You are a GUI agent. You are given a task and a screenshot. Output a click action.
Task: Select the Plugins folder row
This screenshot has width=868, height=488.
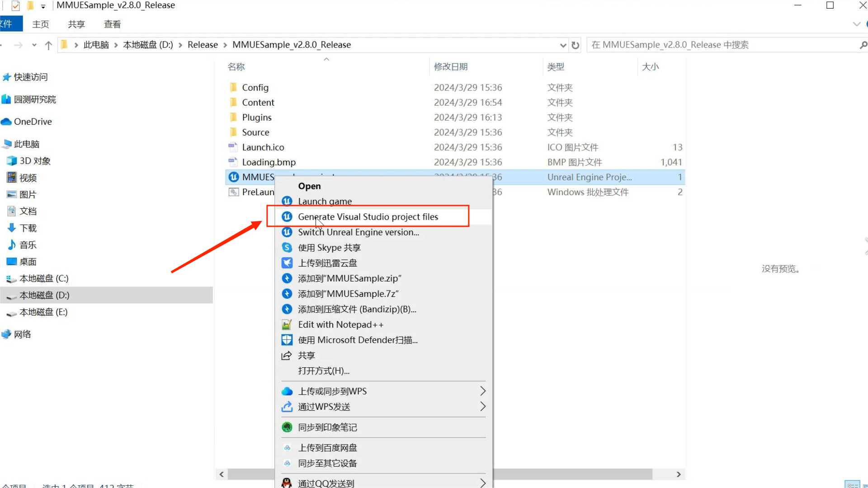455,117
